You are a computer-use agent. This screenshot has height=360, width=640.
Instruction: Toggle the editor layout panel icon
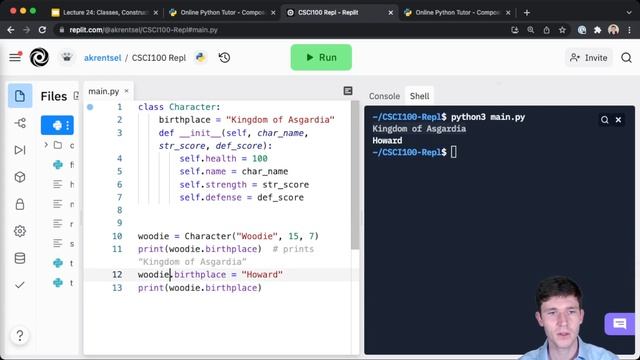coord(348,91)
